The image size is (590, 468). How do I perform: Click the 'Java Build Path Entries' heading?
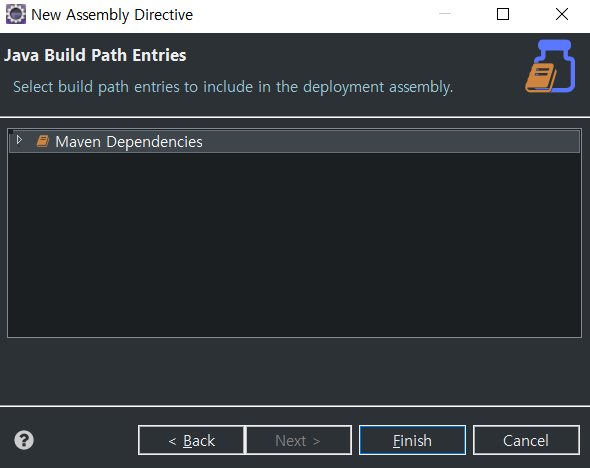pyautogui.click(x=95, y=55)
